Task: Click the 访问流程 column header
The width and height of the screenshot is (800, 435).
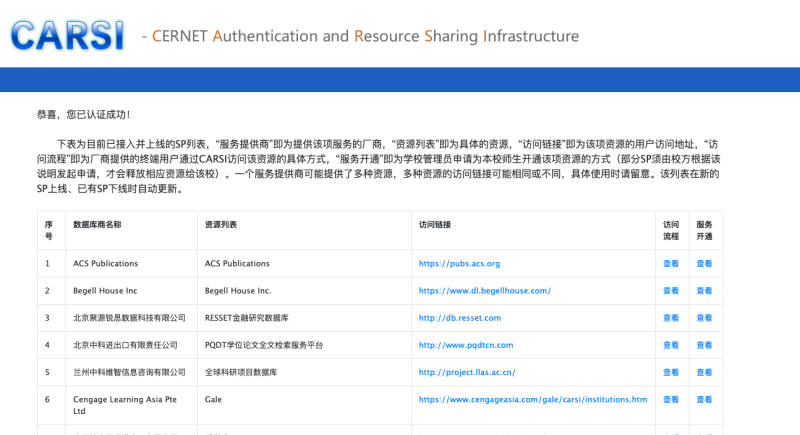Action: 671,231
